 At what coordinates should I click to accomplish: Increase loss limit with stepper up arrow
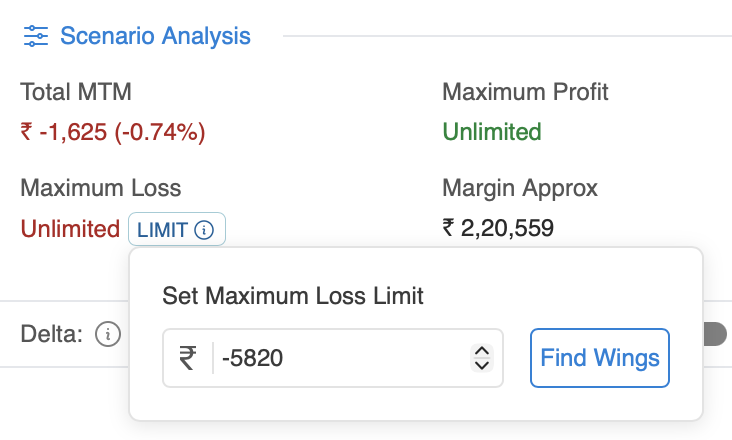click(x=481, y=350)
